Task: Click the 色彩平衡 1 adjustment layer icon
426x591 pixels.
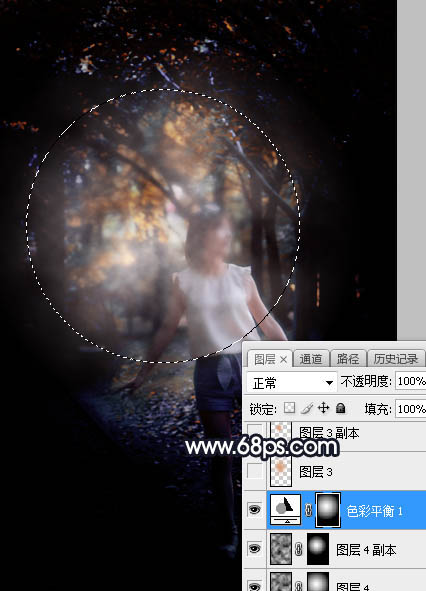Action: pos(285,510)
